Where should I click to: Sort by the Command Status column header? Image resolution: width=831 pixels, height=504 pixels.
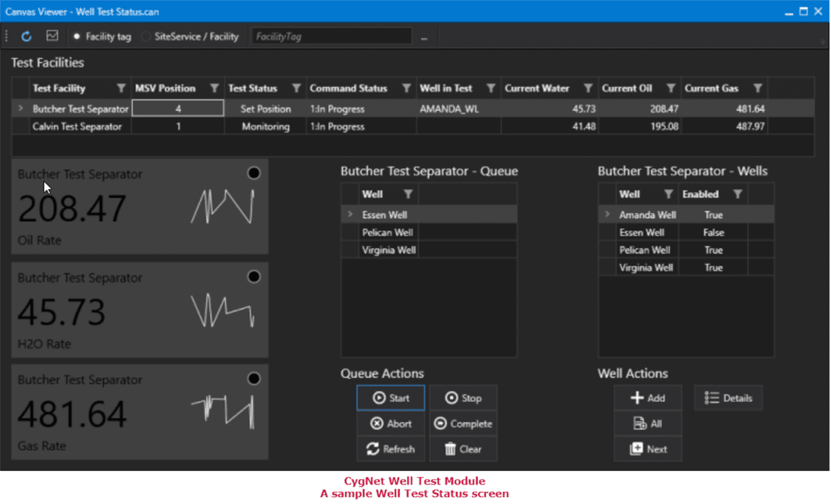pos(348,88)
